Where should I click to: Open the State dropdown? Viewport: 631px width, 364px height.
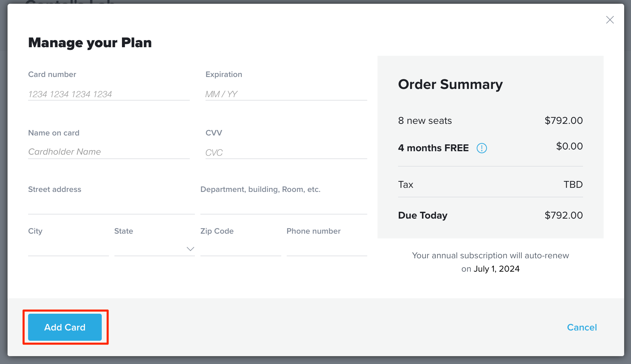coord(154,249)
